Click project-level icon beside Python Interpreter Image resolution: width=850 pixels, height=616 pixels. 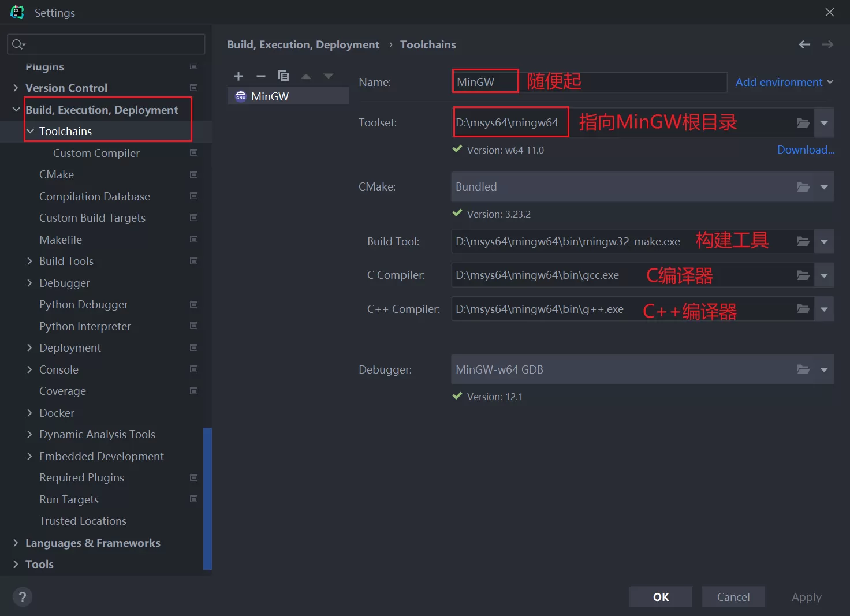tap(194, 326)
